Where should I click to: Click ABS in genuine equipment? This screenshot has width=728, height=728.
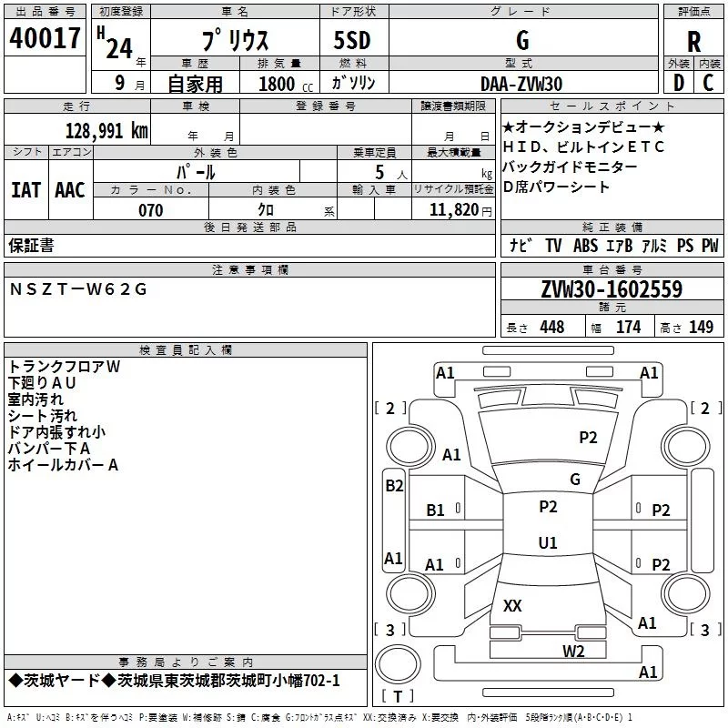(x=585, y=245)
